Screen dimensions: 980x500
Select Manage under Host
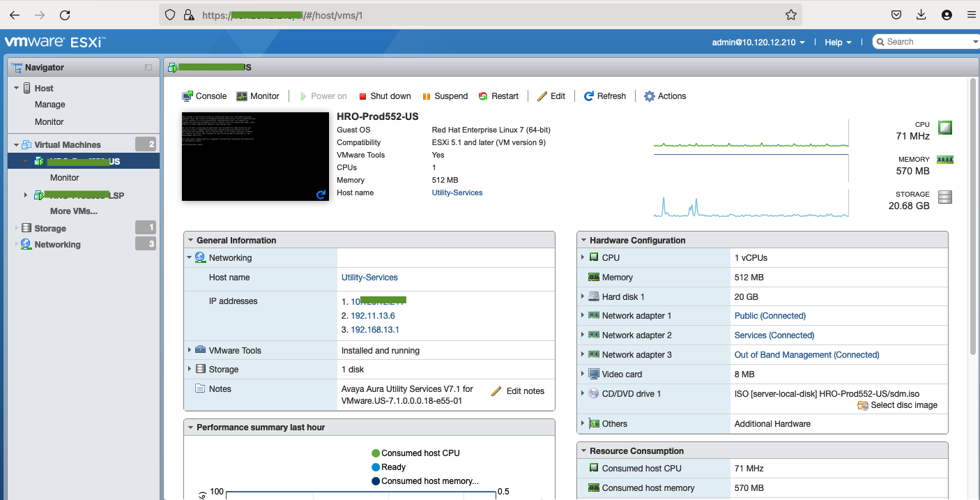(x=50, y=105)
